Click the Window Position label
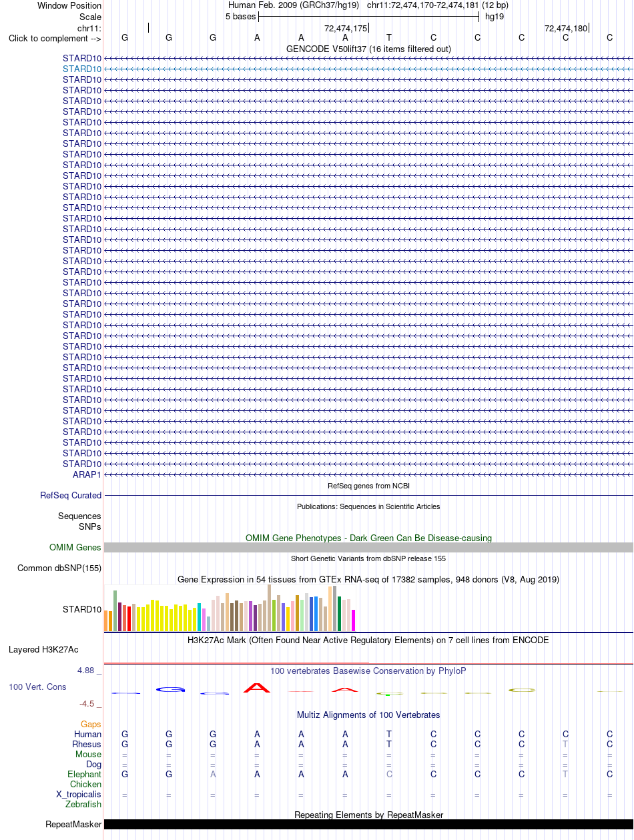 pyautogui.click(x=69, y=5)
